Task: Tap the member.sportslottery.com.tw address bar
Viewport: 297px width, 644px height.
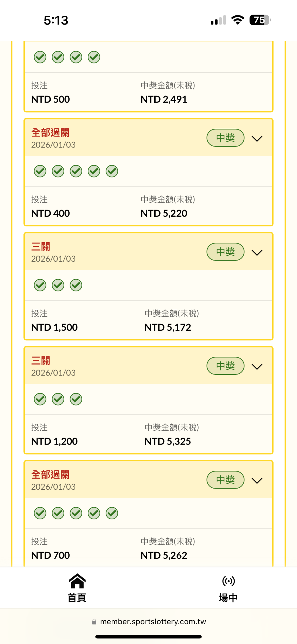Action: pyautogui.click(x=153, y=622)
